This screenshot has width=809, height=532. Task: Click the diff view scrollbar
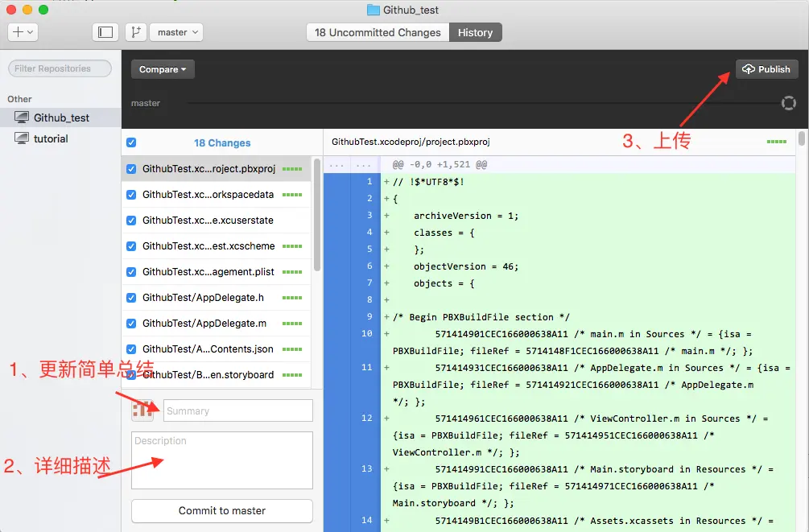pos(801,138)
